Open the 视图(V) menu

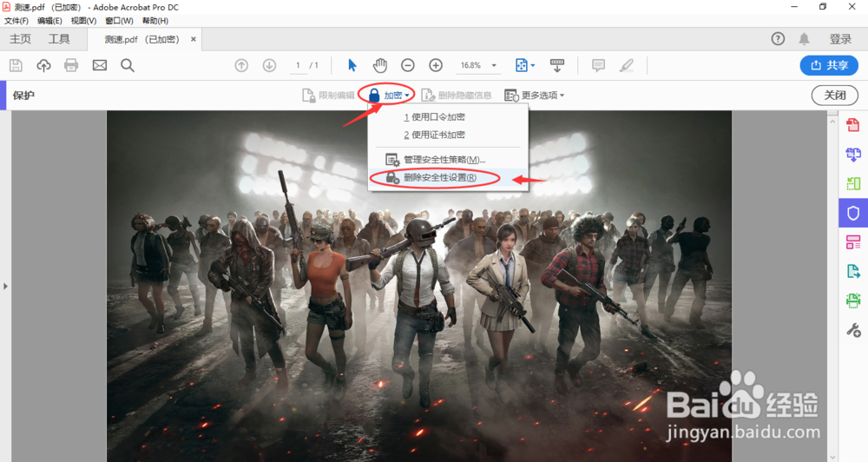[83, 21]
